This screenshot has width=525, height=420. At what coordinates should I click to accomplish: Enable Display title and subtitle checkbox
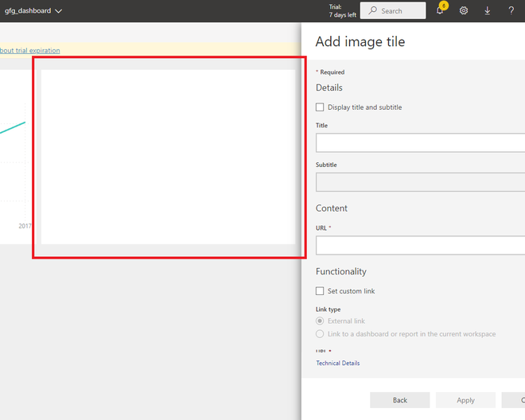(320, 107)
